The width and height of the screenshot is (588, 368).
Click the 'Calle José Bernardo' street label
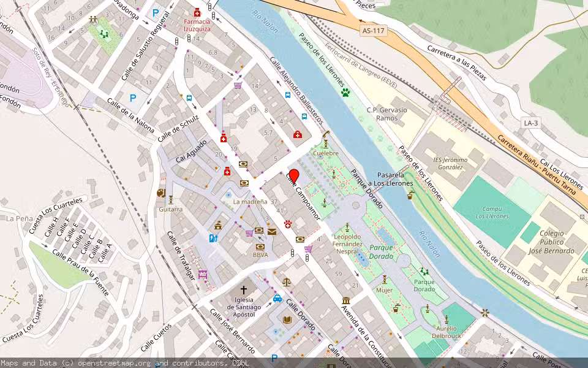(x=233, y=331)
